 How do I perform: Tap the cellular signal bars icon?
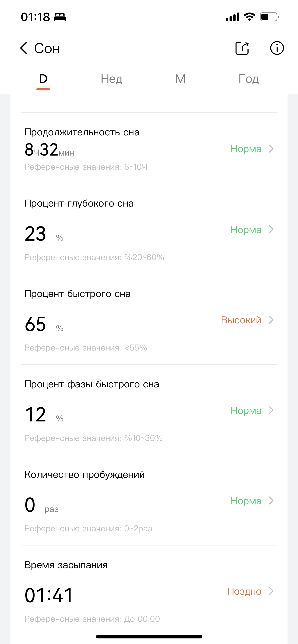tap(233, 17)
